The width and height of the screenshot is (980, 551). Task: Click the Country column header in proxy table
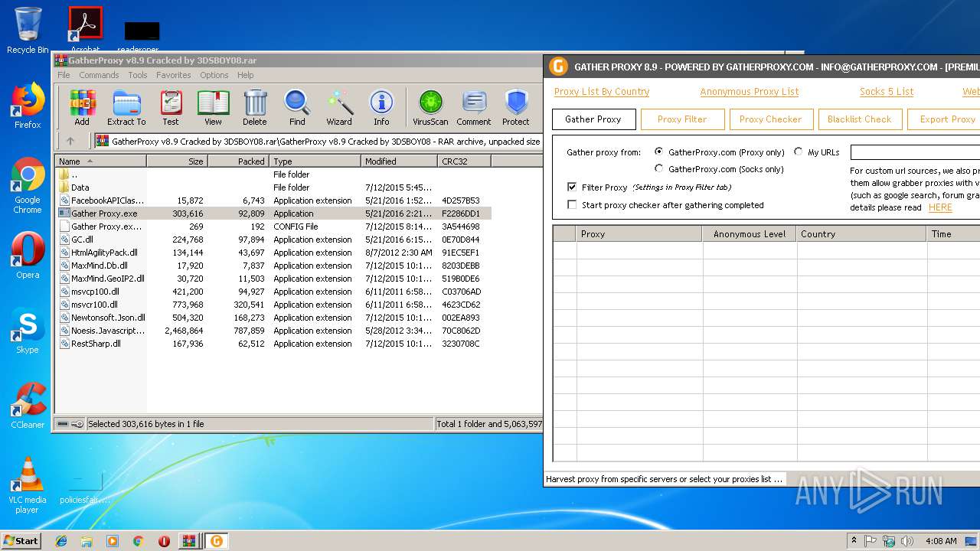tap(861, 234)
